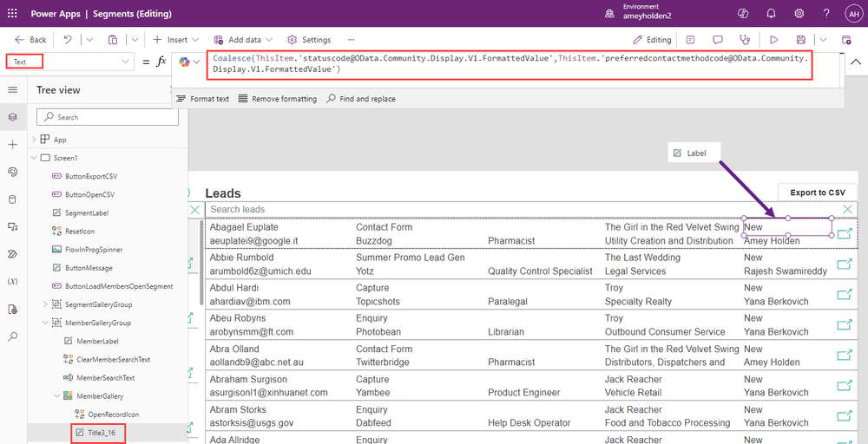868x444 pixels.
Task: Open record icon for Abdul Hardi
Action: pyautogui.click(x=844, y=294)
